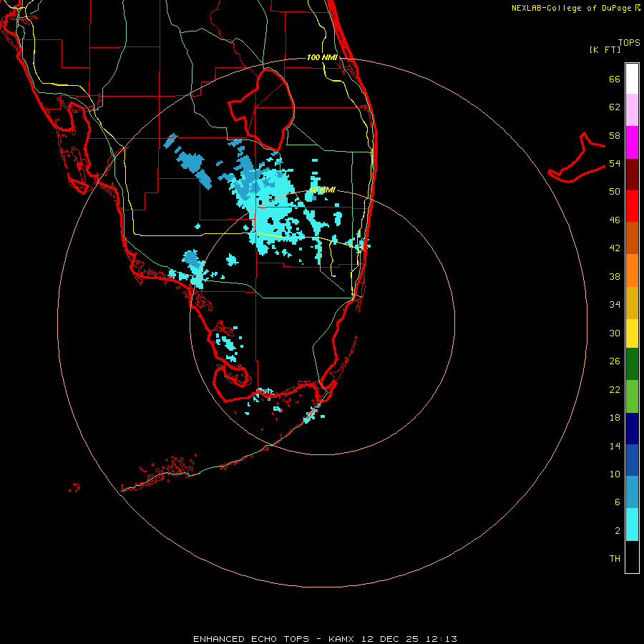Click the steel blue 6 kft swatch
The image size is (644, 644).
click(x=632, y=492)
